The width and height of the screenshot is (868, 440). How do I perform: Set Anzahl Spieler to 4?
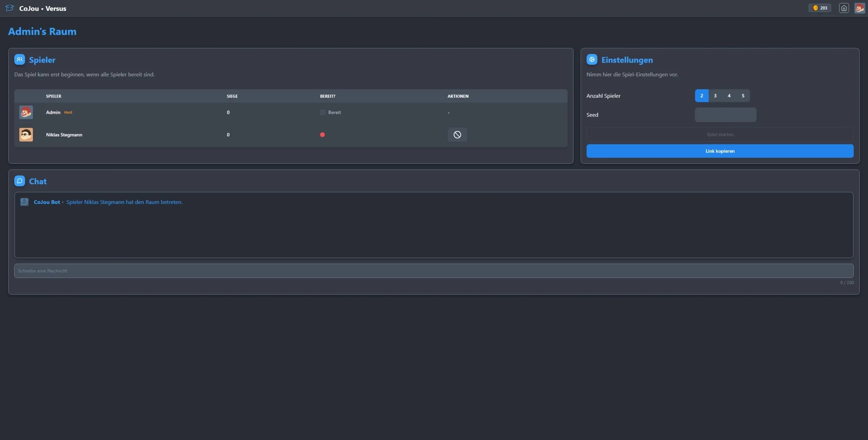729,96
